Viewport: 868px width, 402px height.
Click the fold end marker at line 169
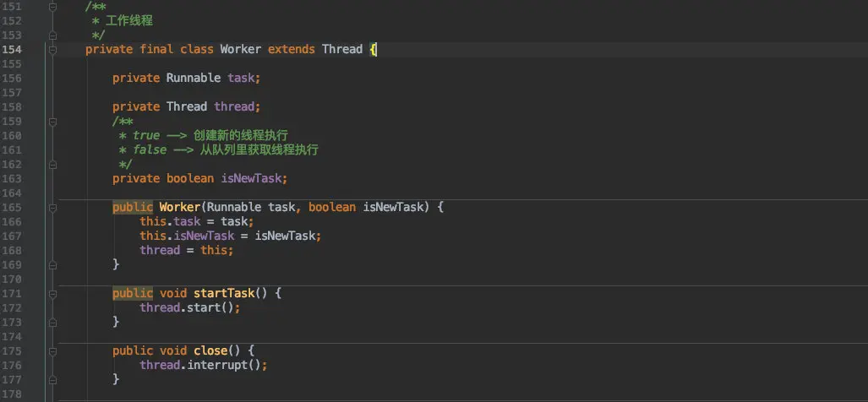click(52, 265)
